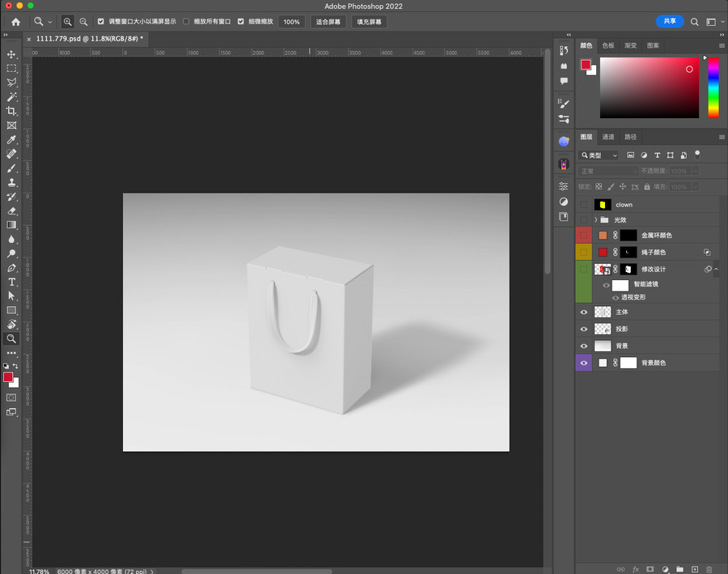
Task: Enable zoom all windows checkbox
Action: 186,21
